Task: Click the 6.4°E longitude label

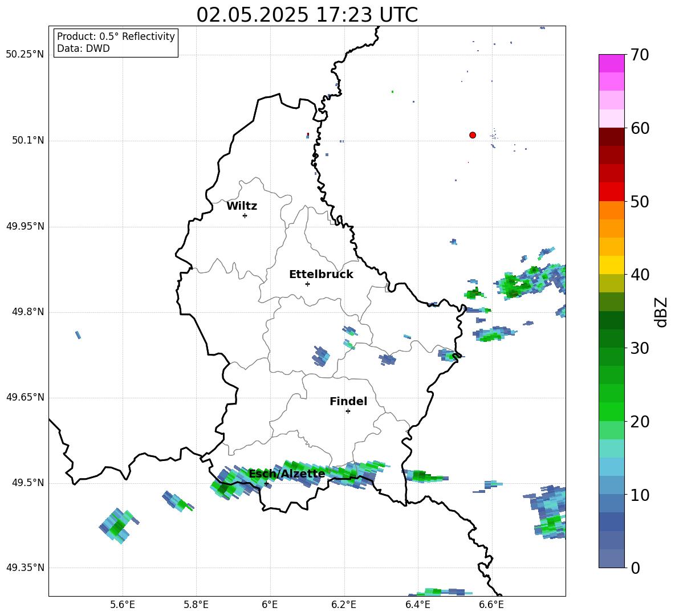Action: [417, 605]
